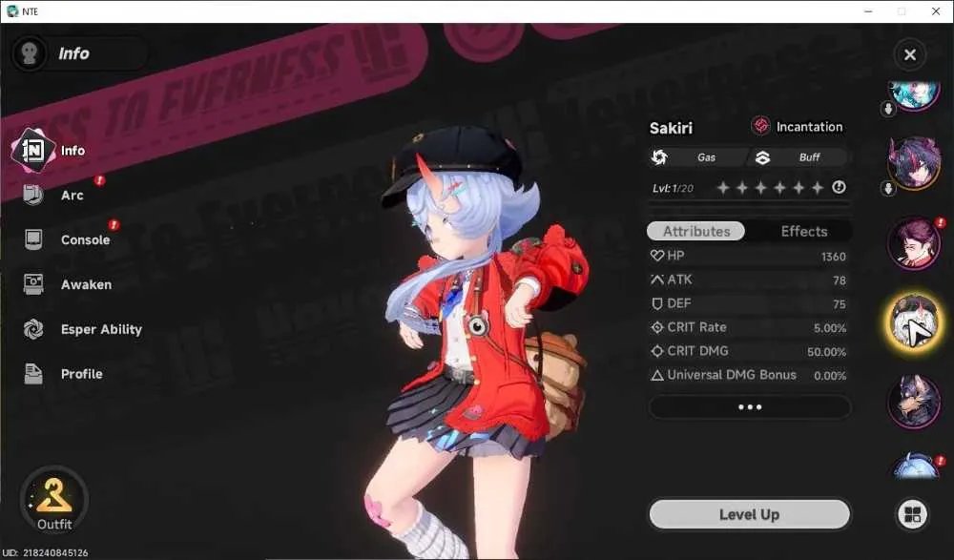Choose the red-haired character portrait
Screen dimensions: 954x560
[x=914, y=242]
